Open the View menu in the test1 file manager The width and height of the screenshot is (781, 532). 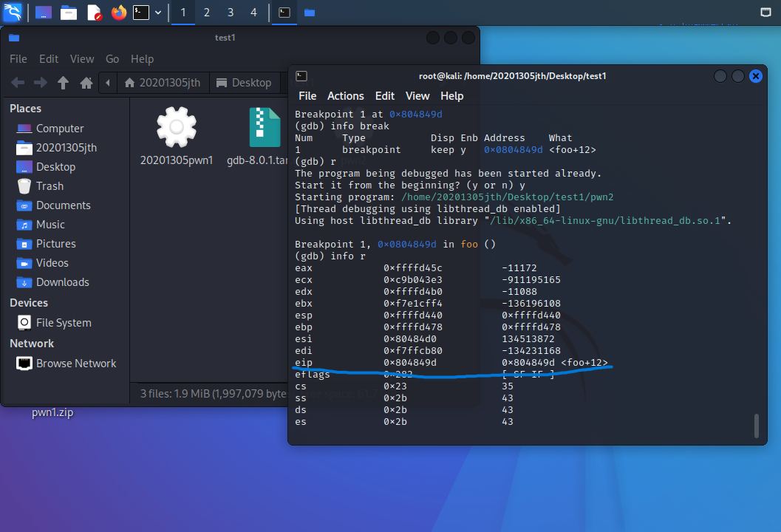click(82, 59)
